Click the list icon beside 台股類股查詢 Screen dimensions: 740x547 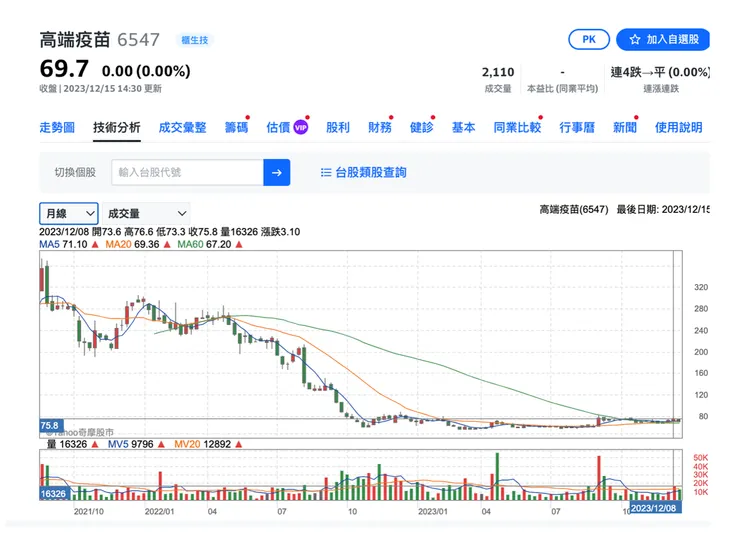tap(326, 172)
